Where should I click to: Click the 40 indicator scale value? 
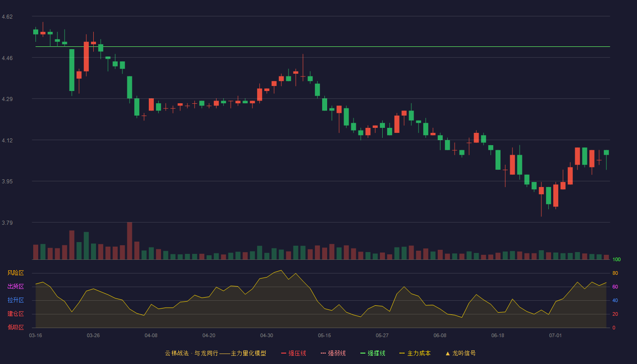615,300
